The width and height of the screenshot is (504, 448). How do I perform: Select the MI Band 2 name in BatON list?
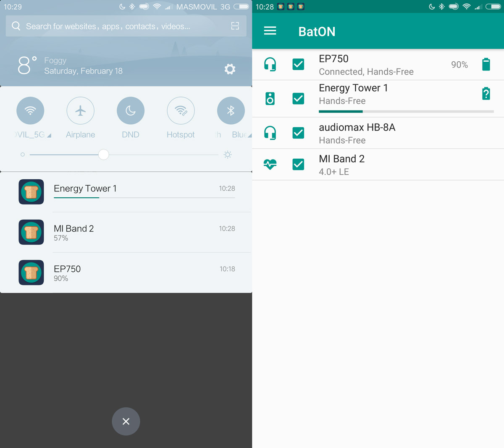[x=341, y=159]
